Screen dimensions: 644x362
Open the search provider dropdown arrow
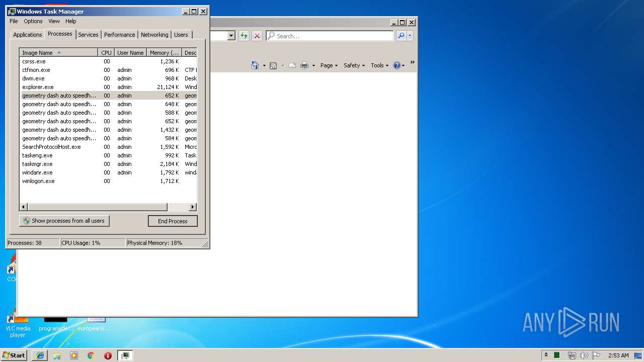click(410, 36)
